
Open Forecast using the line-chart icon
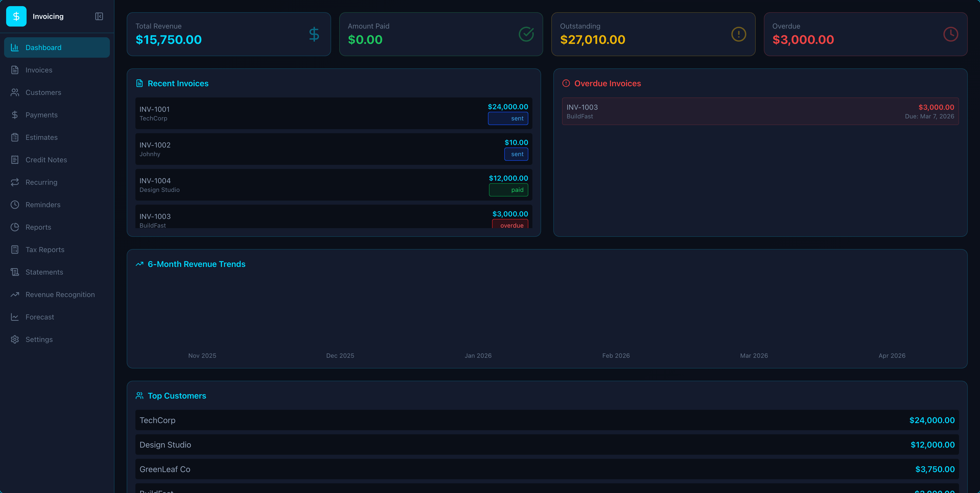click(x=15, y=317)
